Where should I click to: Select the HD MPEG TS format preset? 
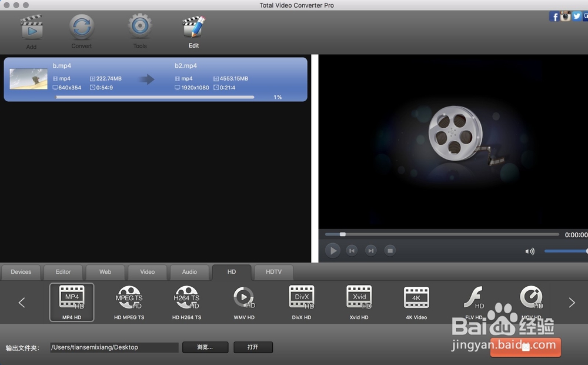point(129,302)
